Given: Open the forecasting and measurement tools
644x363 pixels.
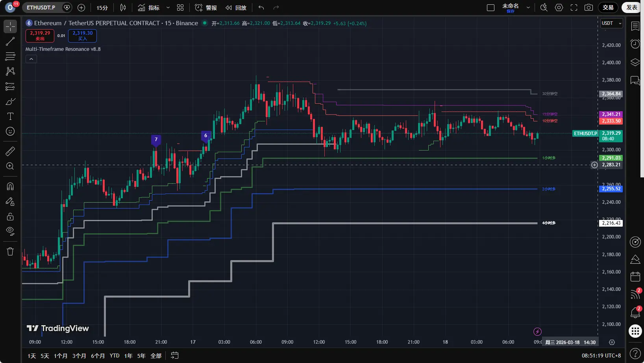Looking at the screenshot, I should [x=10, y=86].
